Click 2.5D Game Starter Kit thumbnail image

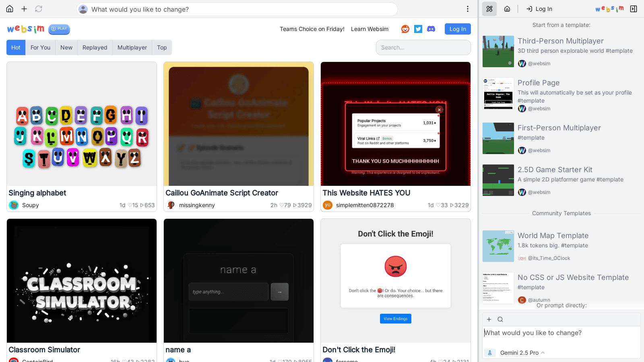[498, 180]
